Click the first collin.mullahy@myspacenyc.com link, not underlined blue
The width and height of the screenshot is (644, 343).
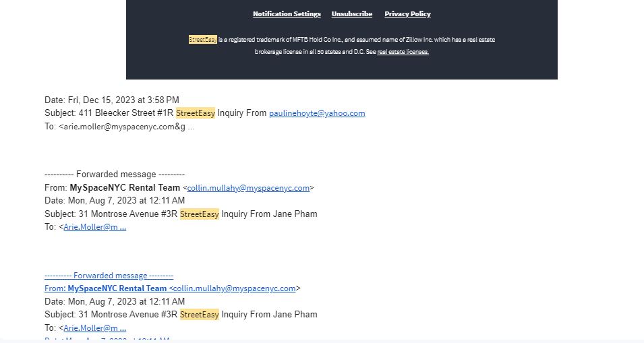[x=248, y=188]
